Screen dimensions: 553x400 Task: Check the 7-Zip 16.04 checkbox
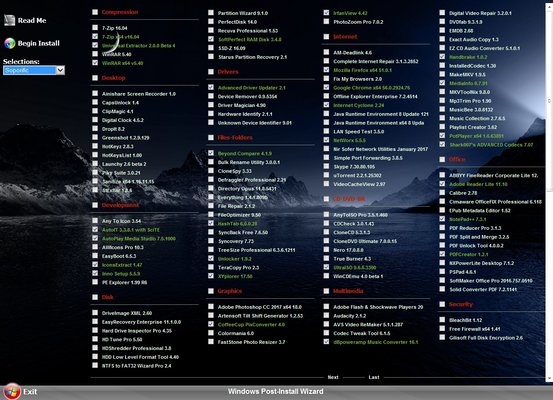pos(95,28)
